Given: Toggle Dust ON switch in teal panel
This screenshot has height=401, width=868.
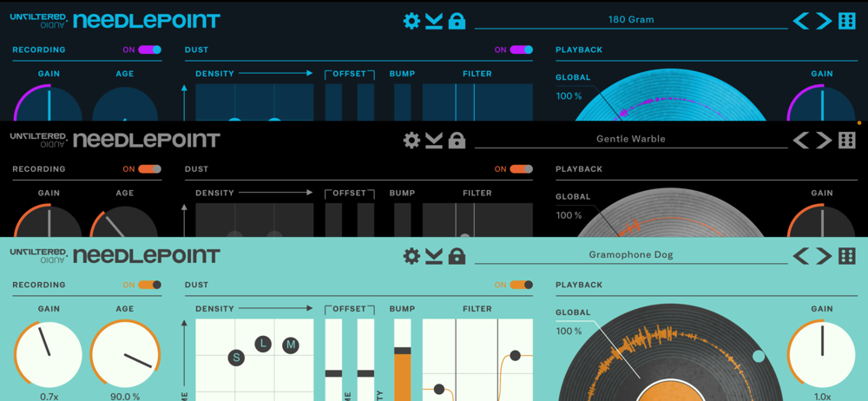Looking at the screenshot, I should coord(521,285).
